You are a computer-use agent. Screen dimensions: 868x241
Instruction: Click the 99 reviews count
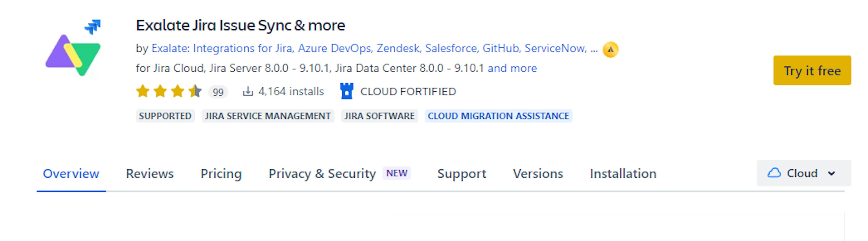218,92
